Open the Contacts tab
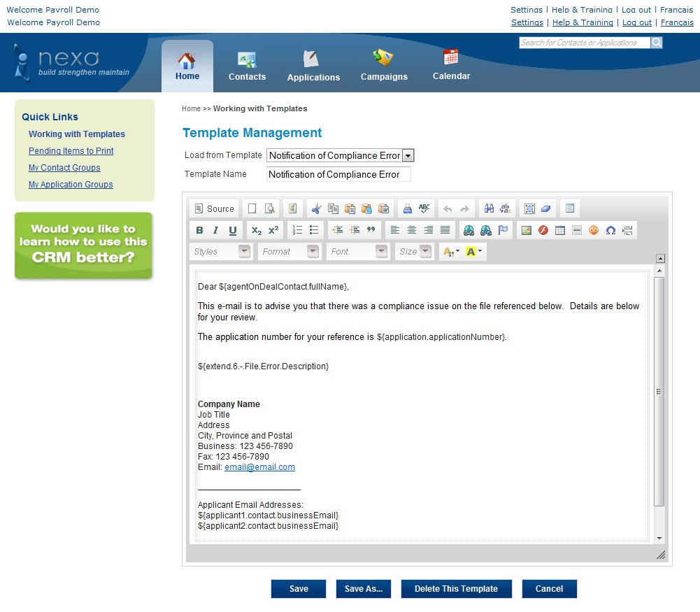Image resolution: width=700 pixels, height=612 pixels. click(247, 66)
